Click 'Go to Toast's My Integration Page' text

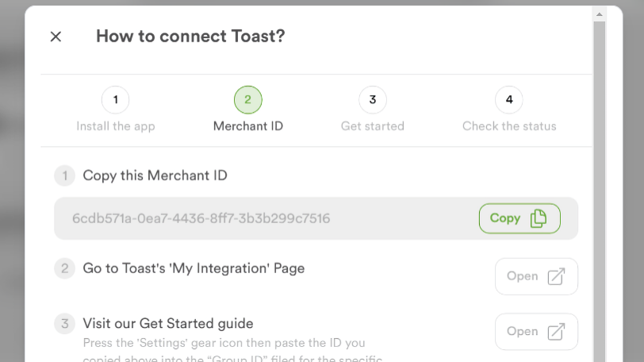click(194, 268)
